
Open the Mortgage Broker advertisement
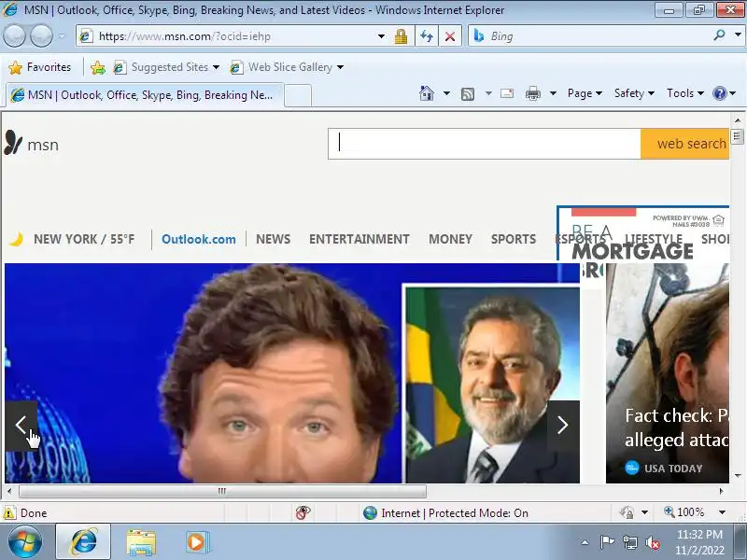point(643,233)
